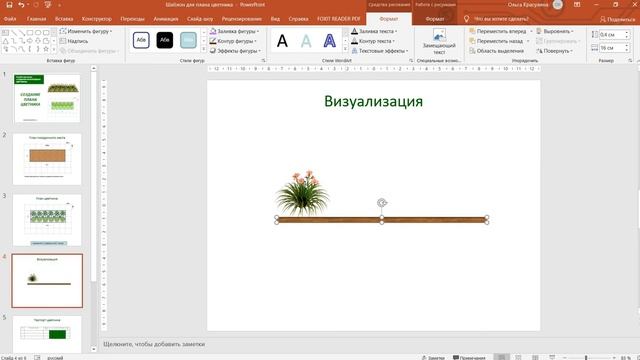The height and width of the screenshot is (360, 640).
Task: Open the shape styles dialog launcher
Action: tap(263, 60)
